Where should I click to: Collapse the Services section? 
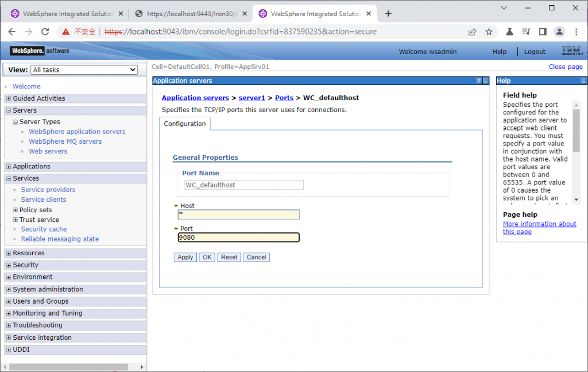[9, 178]
